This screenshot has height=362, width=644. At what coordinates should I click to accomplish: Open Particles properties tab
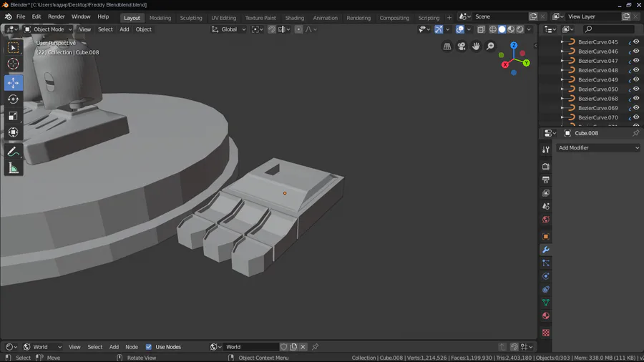[x=546, y=263]
